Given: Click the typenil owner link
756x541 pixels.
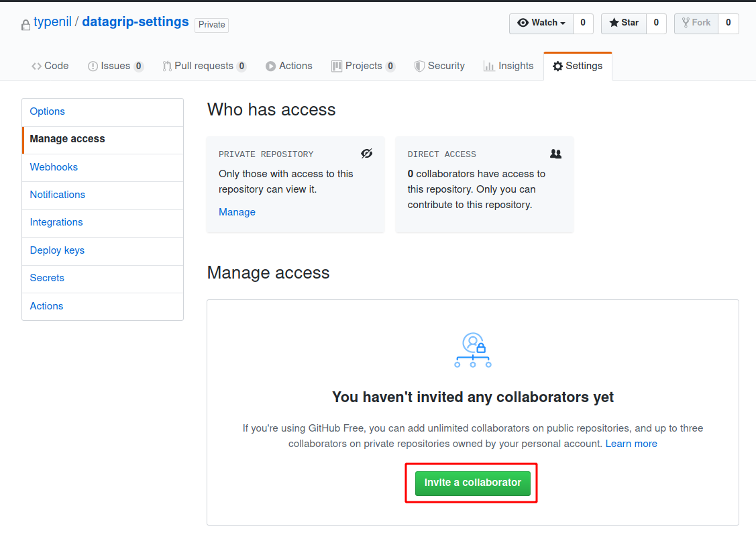Looking at the screenshot, I should [52, 21].
